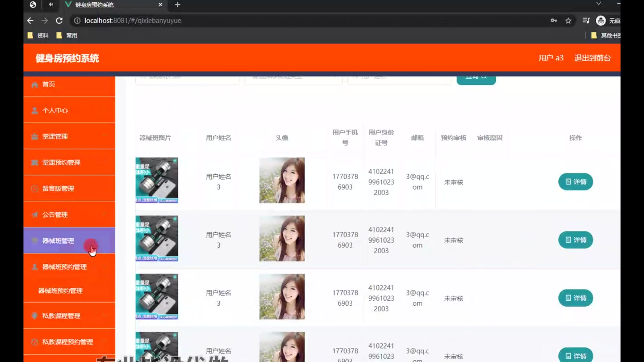Screen dimensions: 644x362
Task: Click the icon beside 堂课管理
Action: click(35, 136)
